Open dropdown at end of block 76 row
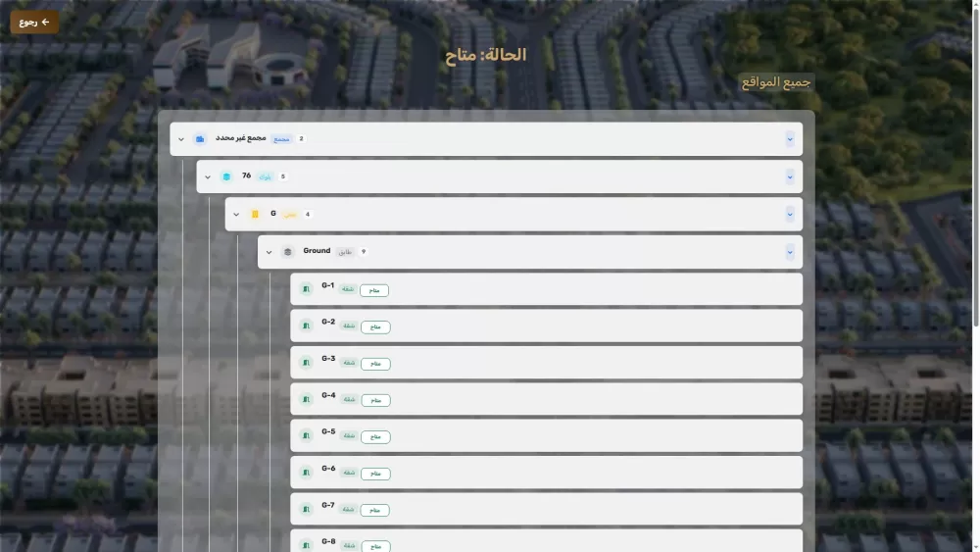Image resolution: width=980 pixels, height=552 pixels. click(x=790, y=177)
